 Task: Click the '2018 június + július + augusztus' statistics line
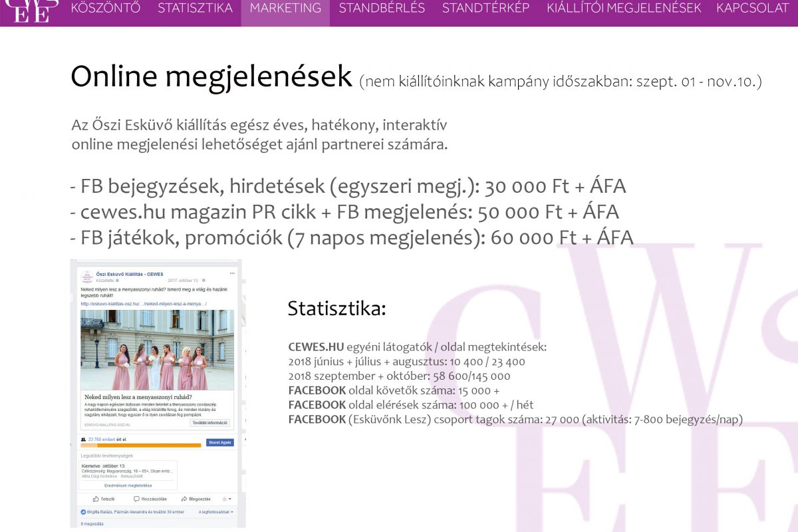click(407, 362)
